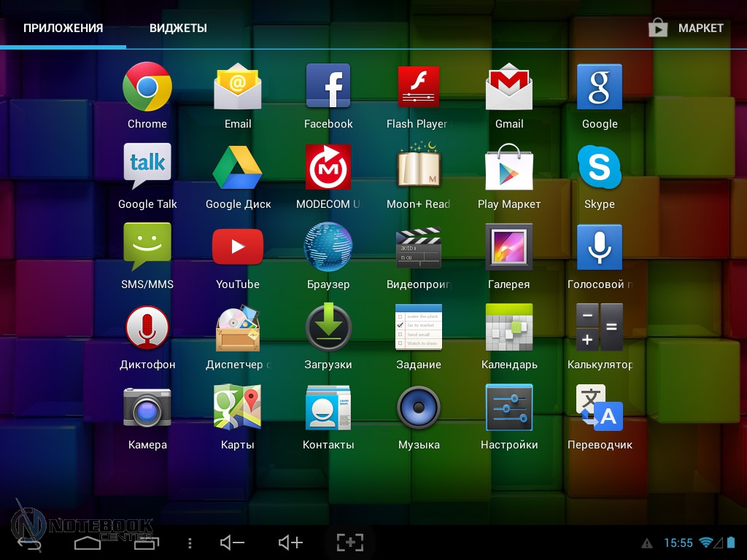This screenshot has width=747, height=560.
Task: Launch the Переводчик translate app
Action: (600, 408)
